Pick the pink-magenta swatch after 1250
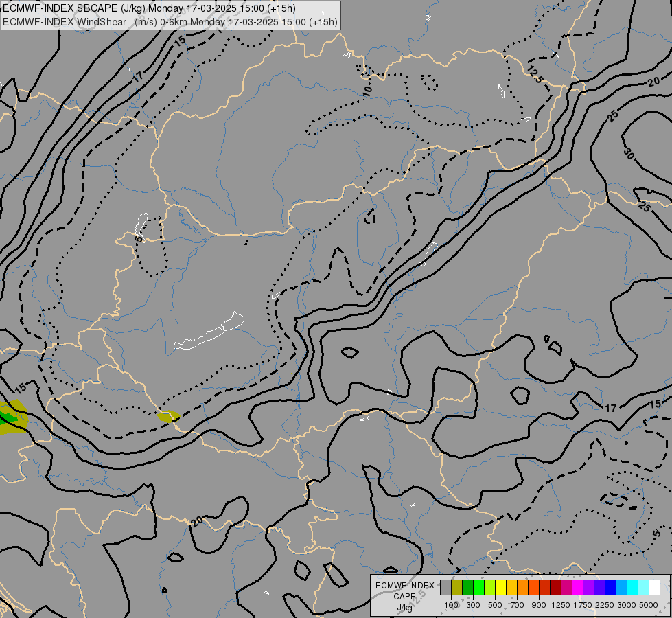The image size is (672, 618). click(x=566, y=587)
